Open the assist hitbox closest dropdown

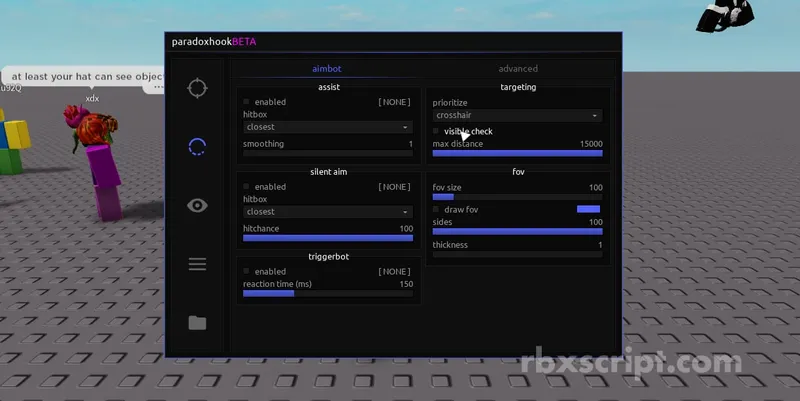[328, 127]
